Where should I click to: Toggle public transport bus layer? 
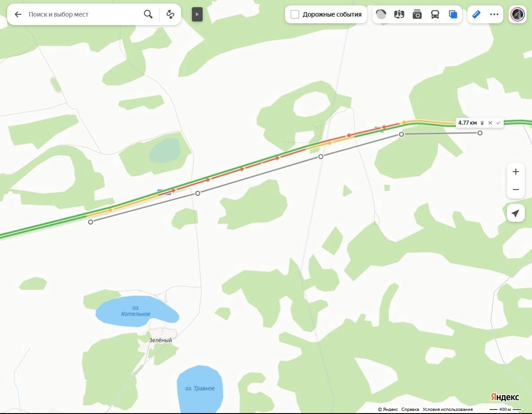click(435, 14)
